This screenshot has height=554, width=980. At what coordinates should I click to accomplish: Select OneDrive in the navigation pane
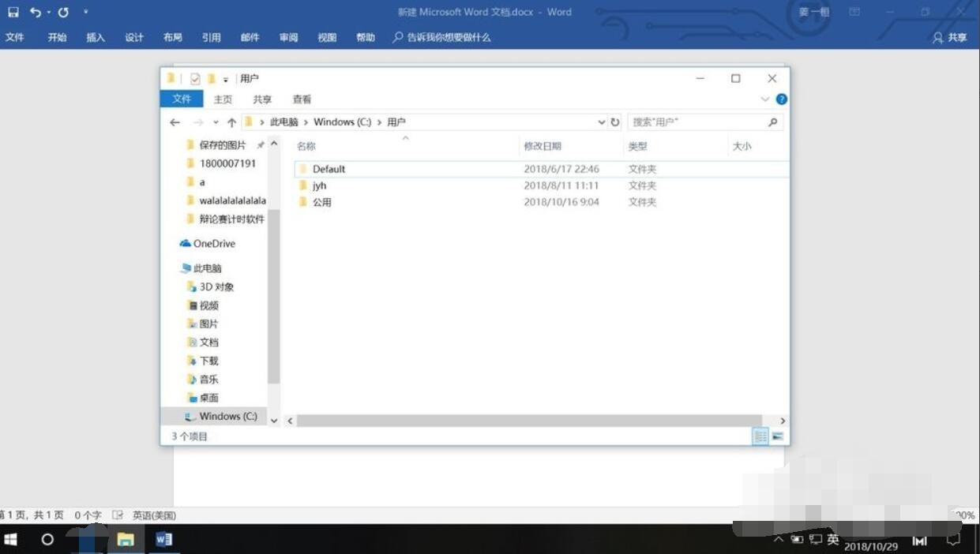click(x=214, y=244)
